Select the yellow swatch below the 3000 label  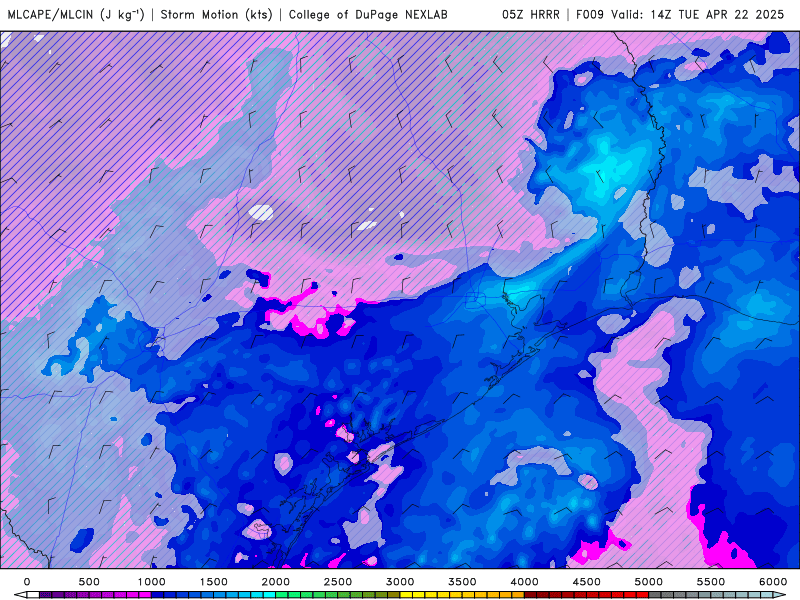[406, 595]
